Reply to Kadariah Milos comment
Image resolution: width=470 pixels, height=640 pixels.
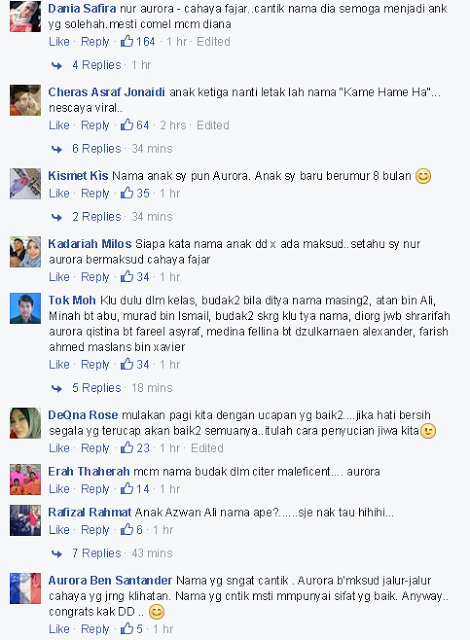click(x=95, y=277)
